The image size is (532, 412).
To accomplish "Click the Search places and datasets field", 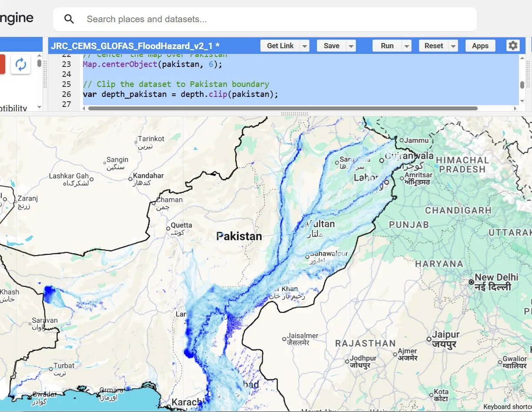I will (174, 19).
